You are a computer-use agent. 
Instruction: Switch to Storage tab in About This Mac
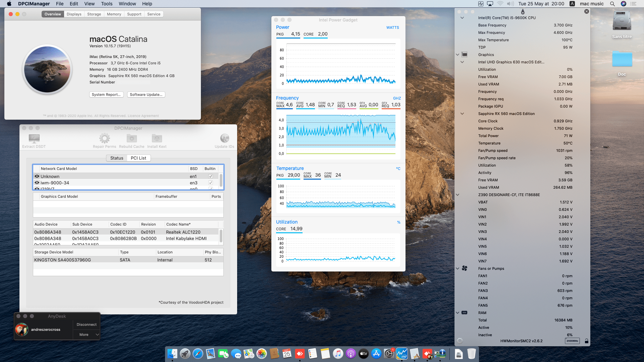point(94,14)
